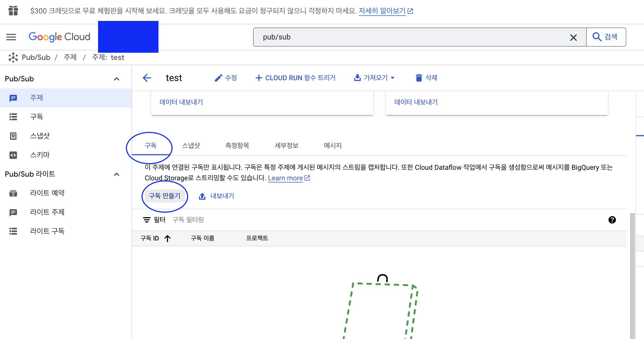Sort by 구독 ID column arrow
This screenshot has width=644, height=339.
167,238
